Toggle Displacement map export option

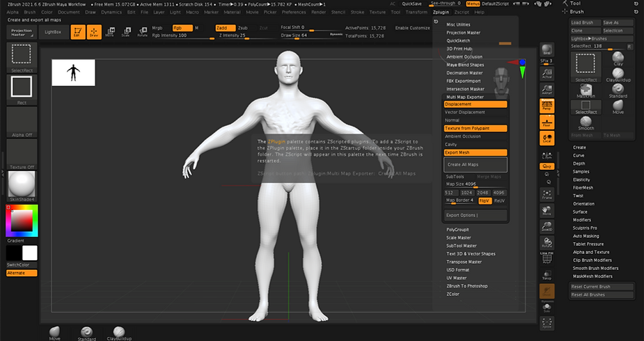click(476, 104)
